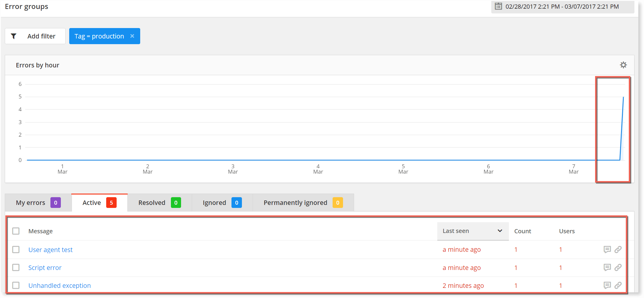Open the comments icon for Unhandled exception
Viewport: 644px width, 298px height.
[x=607, y=285]
